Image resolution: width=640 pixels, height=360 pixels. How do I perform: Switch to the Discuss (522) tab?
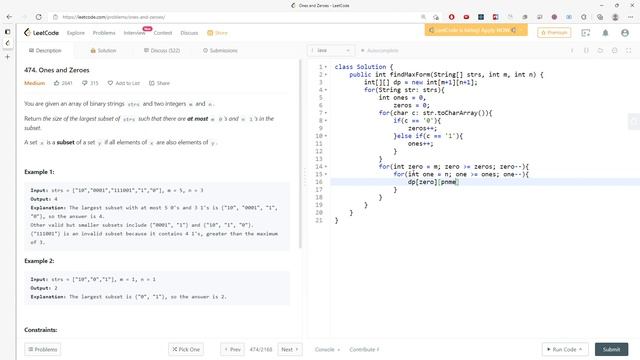coord(162,51)
